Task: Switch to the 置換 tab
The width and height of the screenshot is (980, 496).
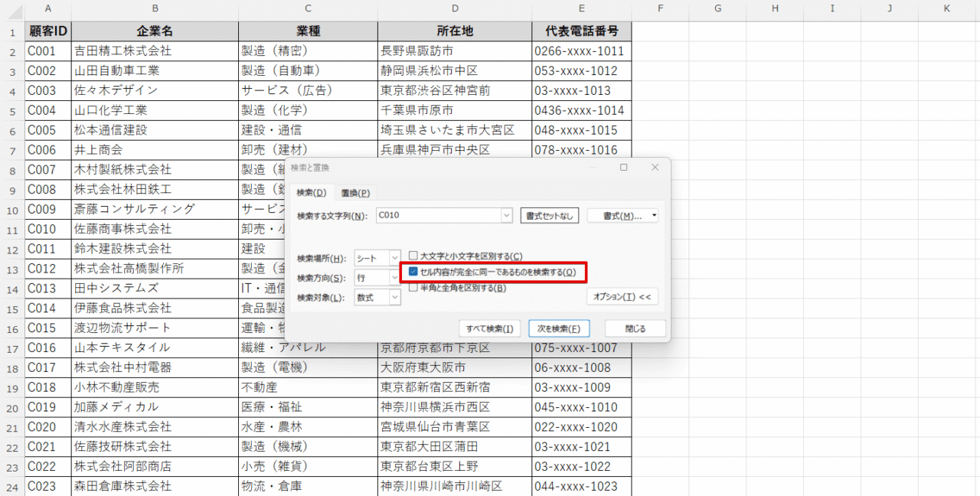Action: [x=355, y=193]
